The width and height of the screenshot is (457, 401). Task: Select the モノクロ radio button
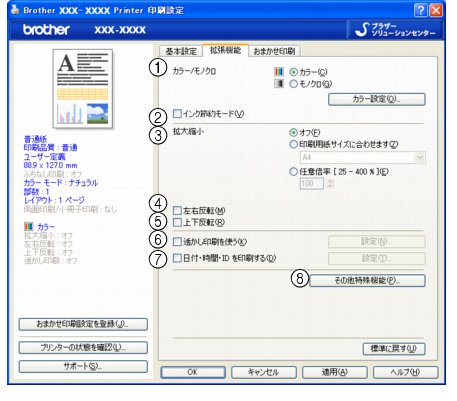(293, 84)
